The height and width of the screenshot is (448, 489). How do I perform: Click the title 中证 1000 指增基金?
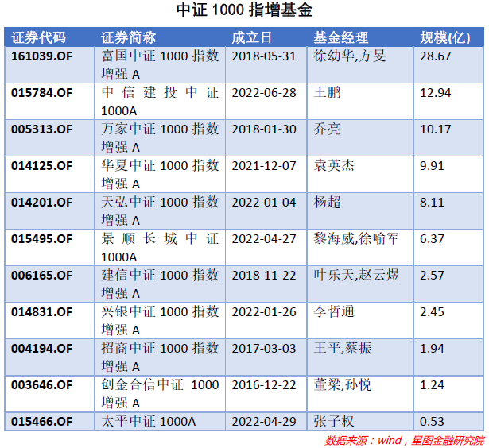click(244, 10)
